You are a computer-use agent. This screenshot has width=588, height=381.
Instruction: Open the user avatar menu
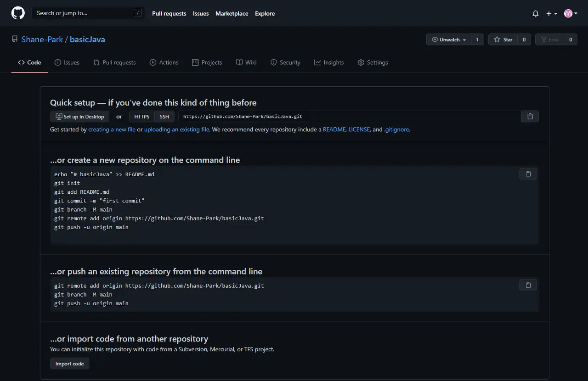coord(571,14)
